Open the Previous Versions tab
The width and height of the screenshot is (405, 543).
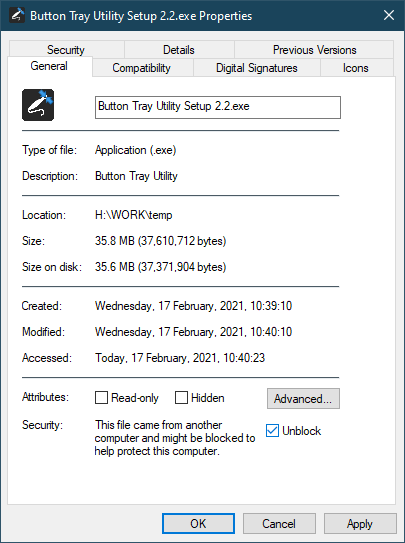[x=314, y=50]
